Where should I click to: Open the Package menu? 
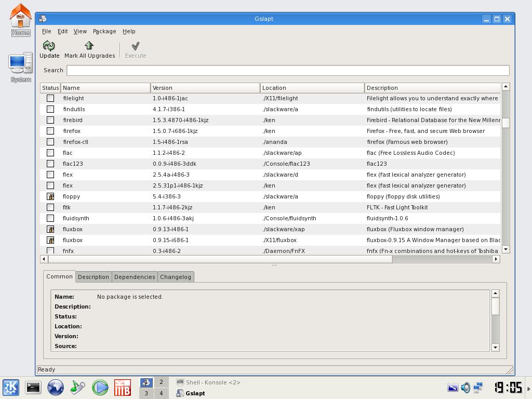(104, 31)
